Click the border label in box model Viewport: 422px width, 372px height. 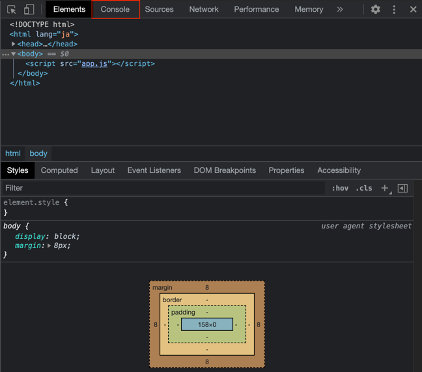point(172,300)
